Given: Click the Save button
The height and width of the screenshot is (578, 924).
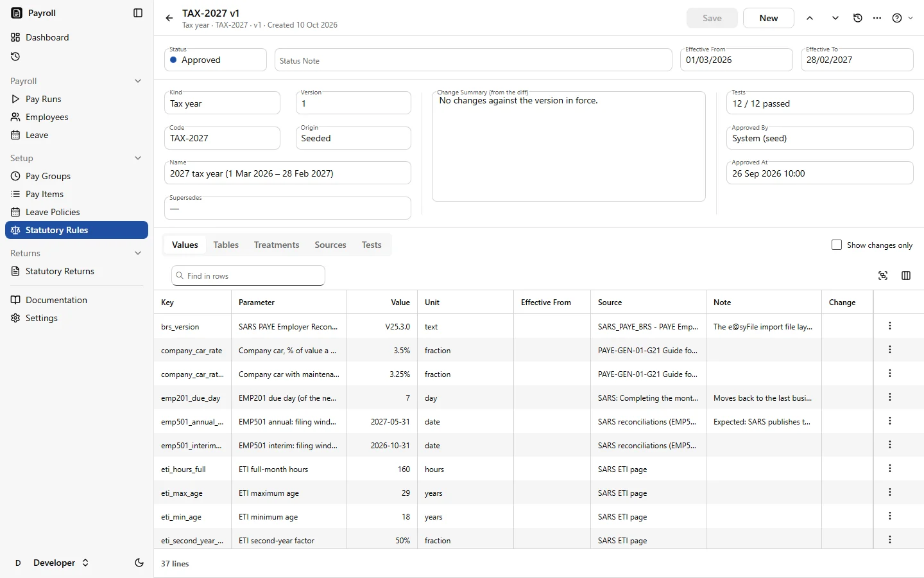Looking at the screenshot, I should click(x=712, y=18).
